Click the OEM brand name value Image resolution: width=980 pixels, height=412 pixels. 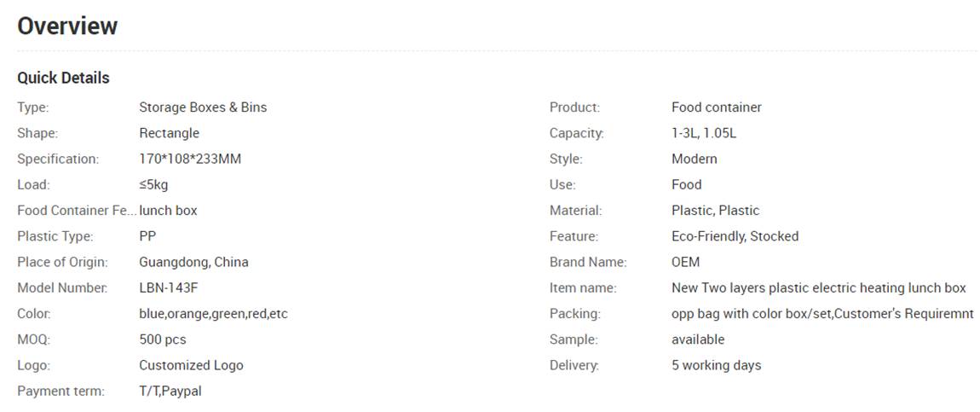pyautogui.click(x=686, y=262)
